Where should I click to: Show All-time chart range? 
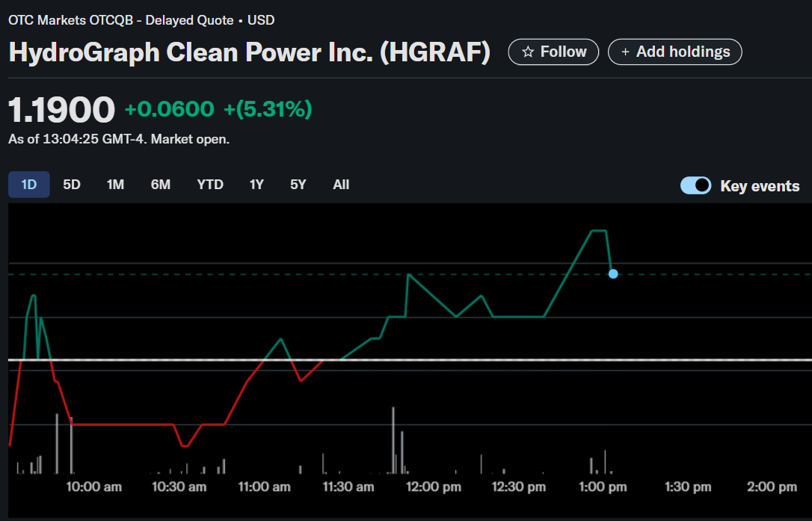coord(341,185)
